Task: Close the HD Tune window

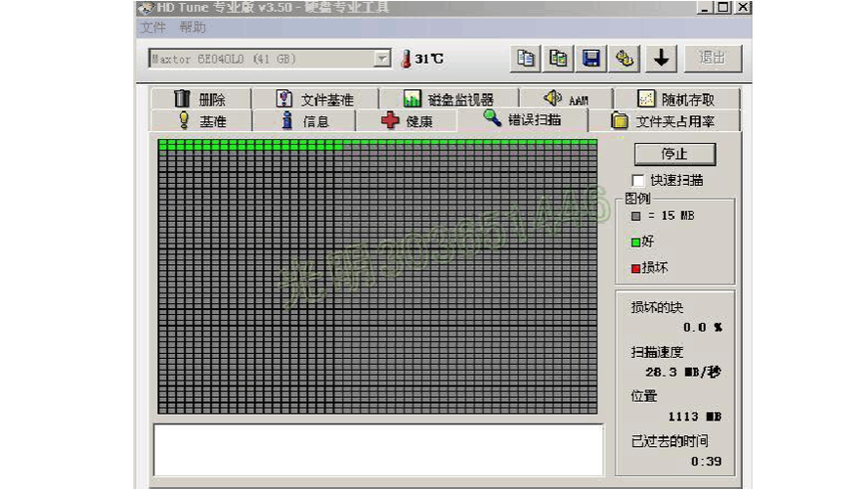Action: [742, 7]
